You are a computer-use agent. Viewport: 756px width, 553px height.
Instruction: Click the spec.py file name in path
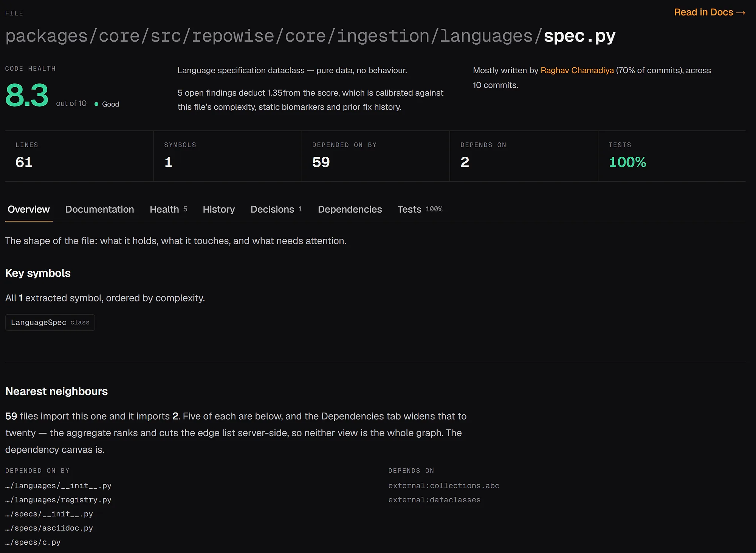click(x=580, y=36)
